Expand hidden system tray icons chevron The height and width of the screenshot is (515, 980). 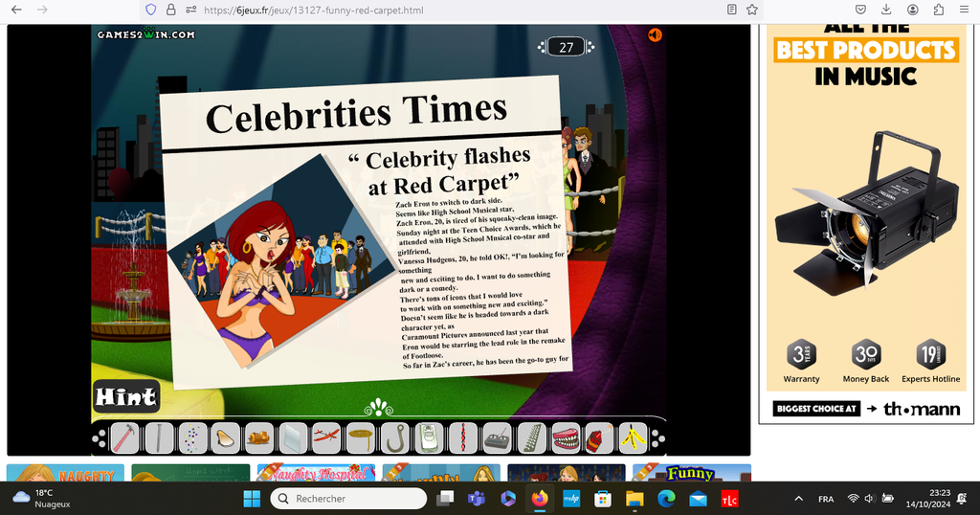(x=798, y=499)
